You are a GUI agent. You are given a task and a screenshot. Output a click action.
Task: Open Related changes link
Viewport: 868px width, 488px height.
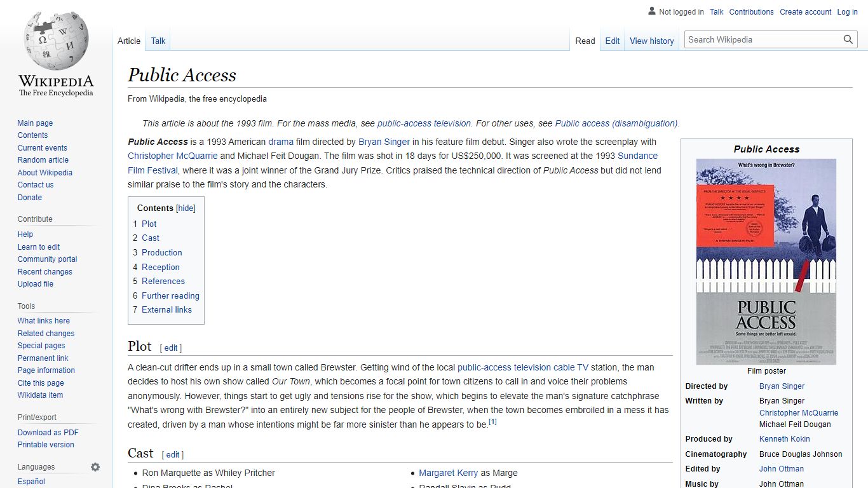46,334
